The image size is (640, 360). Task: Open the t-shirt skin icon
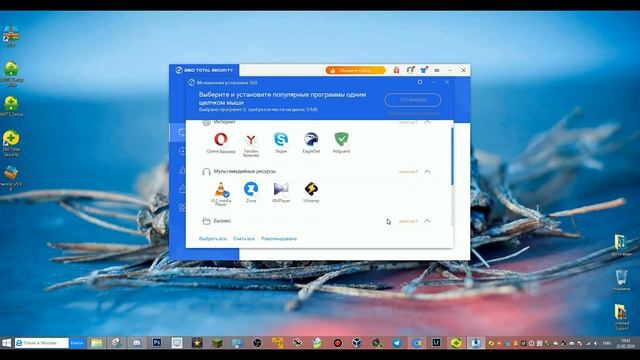point(424,70)
